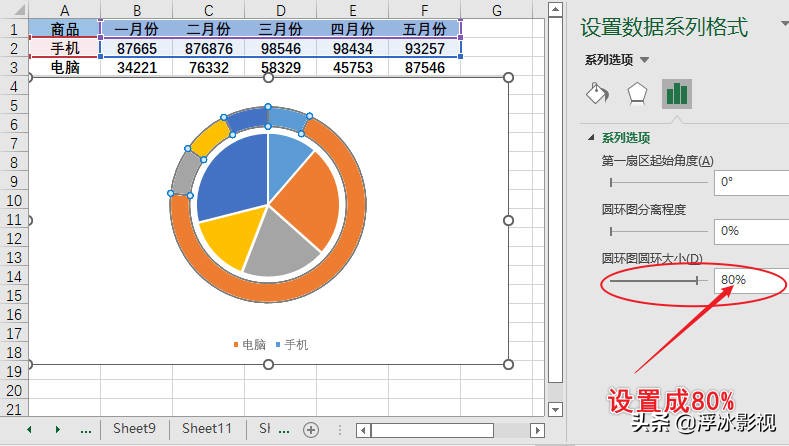Click the 80% doughnut hole size field

click(751, 280)
